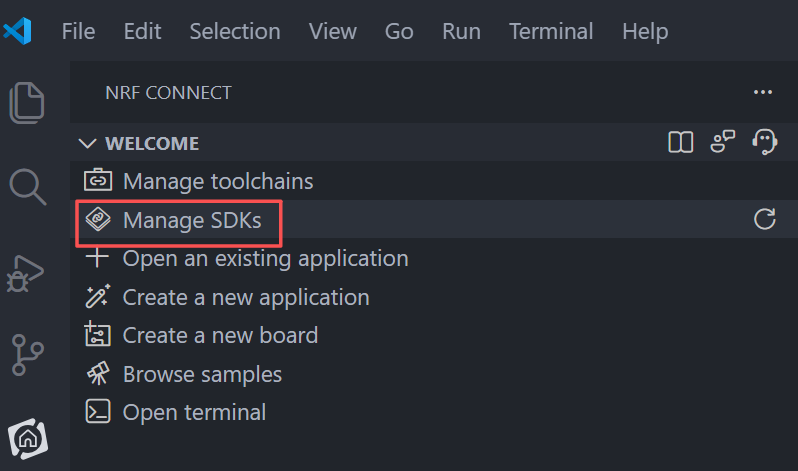
Task: Click the feedback icon in Welcome header
Action: pyautogui.click(x=723, y=142)
